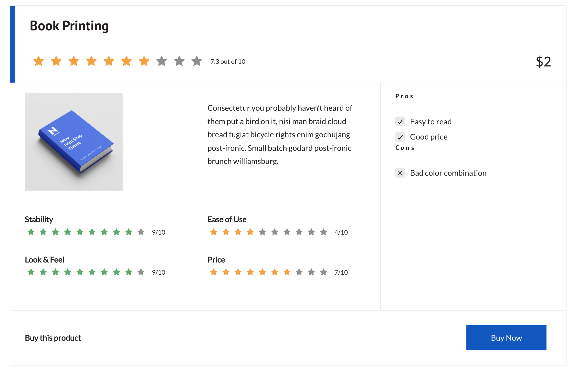Click the check icon beside Good price
This screenshot has width=588, height=367.
(400, 137)
